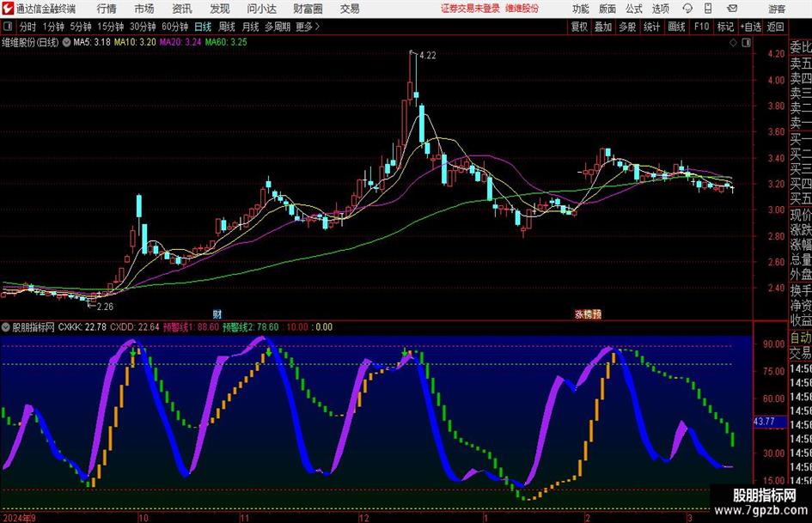Viewport: 812px width, 523px height.
Task: Open the 公式 menu
Action: click(x=634, y=9)
